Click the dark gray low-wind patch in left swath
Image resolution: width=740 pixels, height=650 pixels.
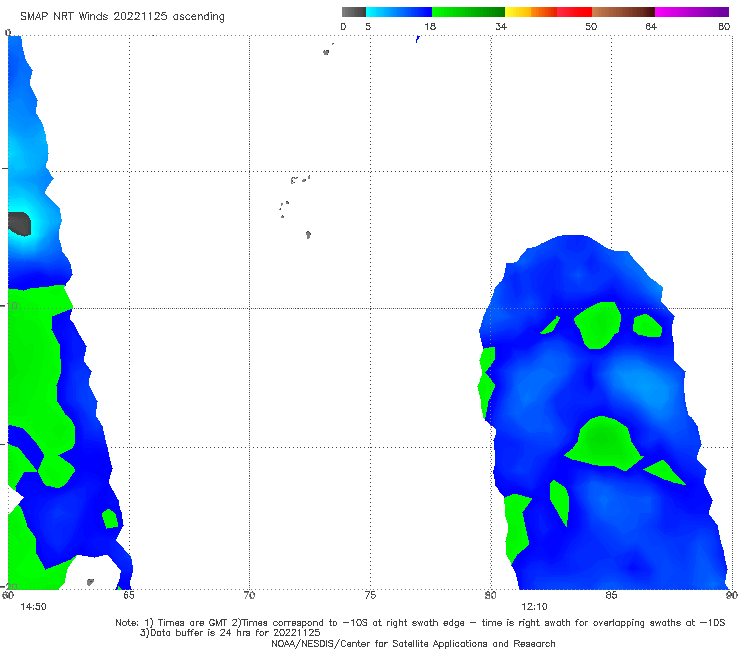pos(20,224)
